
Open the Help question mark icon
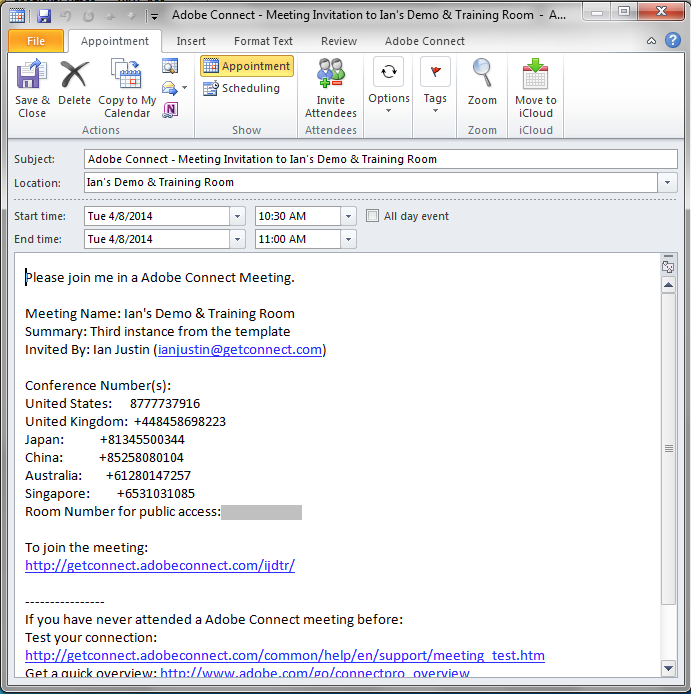point(673,40)
